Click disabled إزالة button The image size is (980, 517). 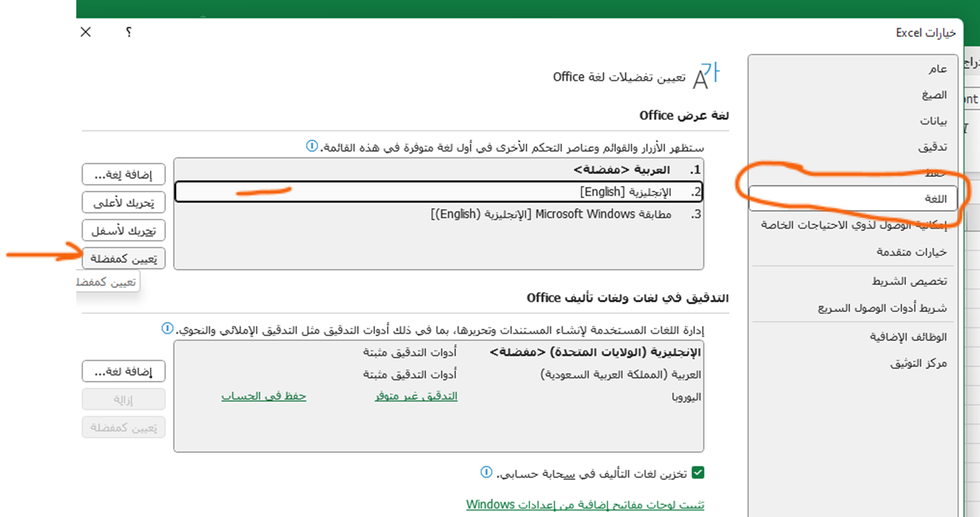tap(124, 399)
